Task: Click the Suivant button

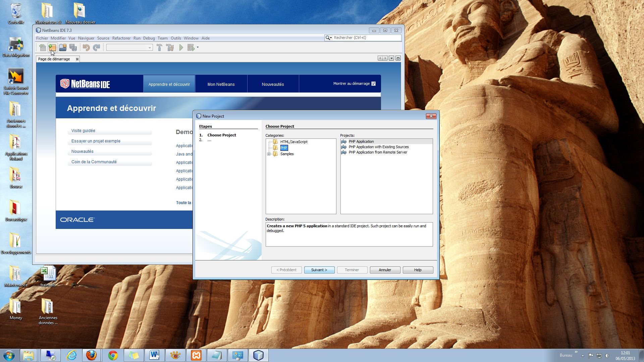Action: pyautogui.click(x=319, y=270)
